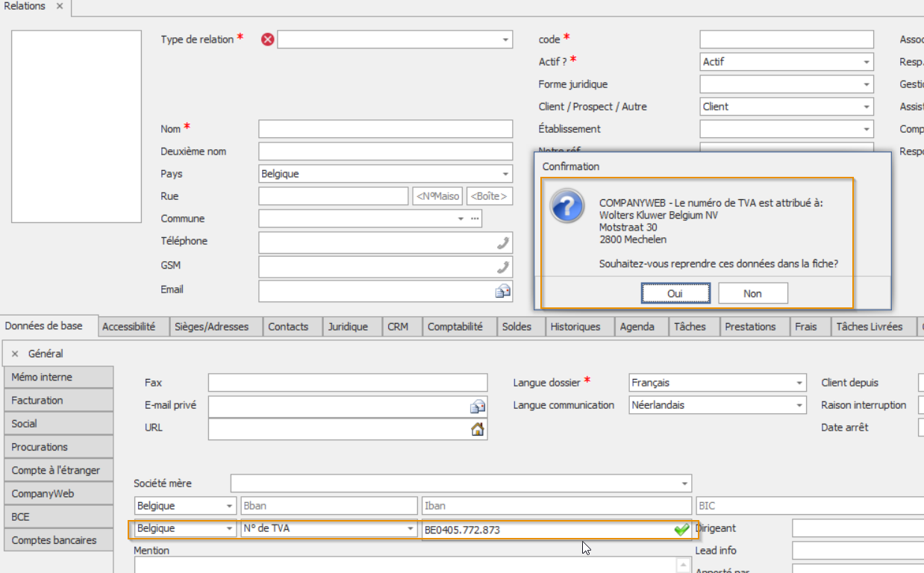Screen dimensions: 924x573
Task: Open the Client / Prospect / Autre dropdown
Action: click(x=867, y=107)
